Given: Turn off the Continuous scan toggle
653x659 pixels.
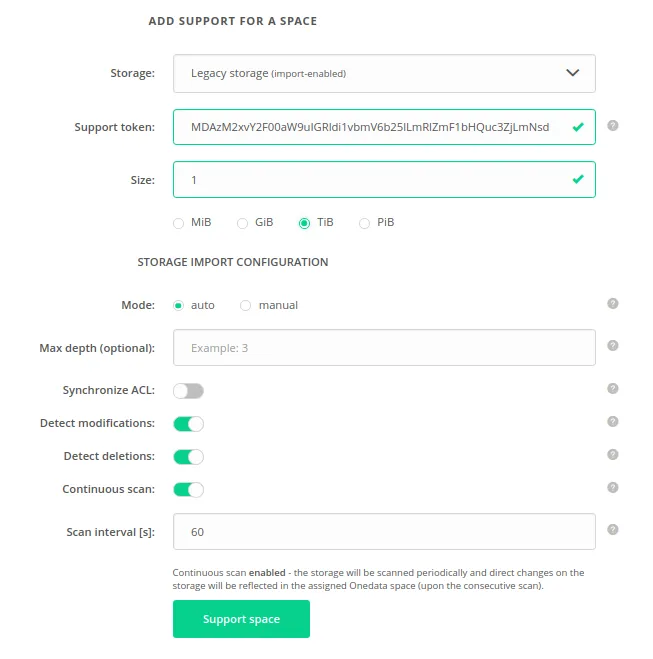Looking at the screenshot, I should click(188, 490).
